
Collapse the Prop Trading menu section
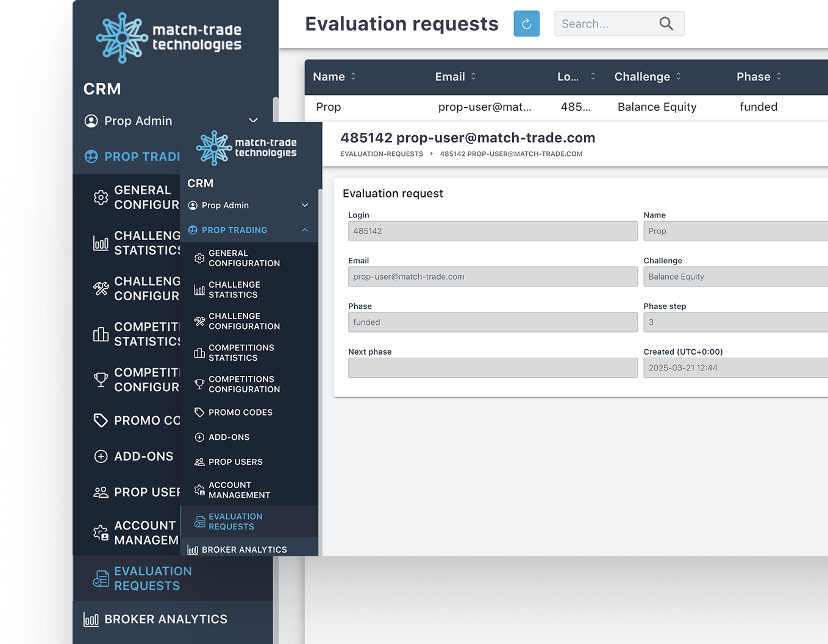tap(305, 230)
